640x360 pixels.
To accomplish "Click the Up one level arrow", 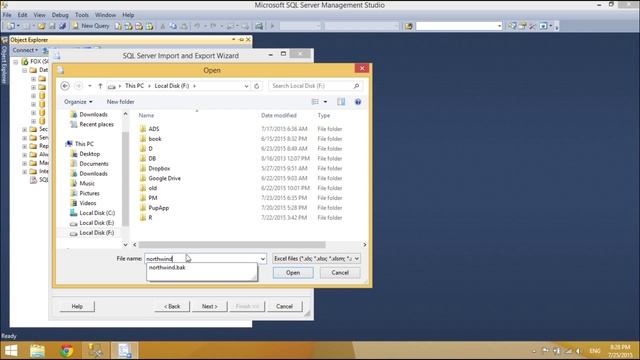I will coord(100,86).
